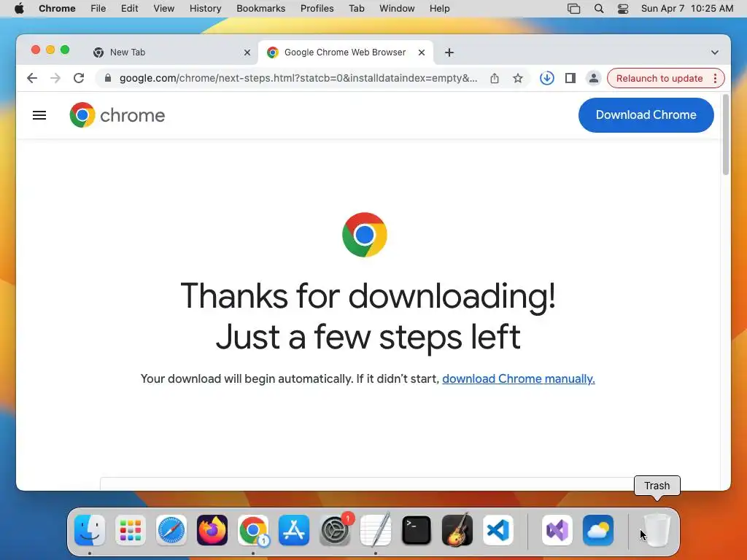Open the Chrome application menu
Image resolution: width=747 pixels, height=560 pixels.
pos(57,9)
